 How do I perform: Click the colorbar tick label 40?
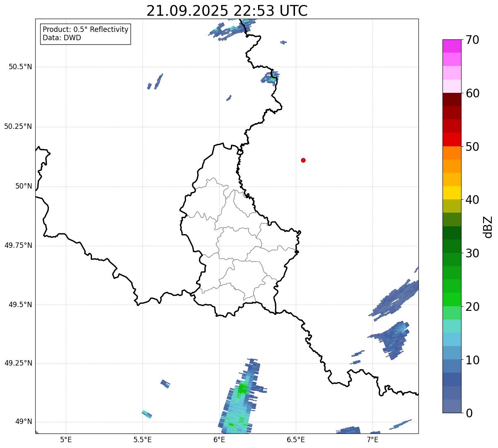(472, 200)
